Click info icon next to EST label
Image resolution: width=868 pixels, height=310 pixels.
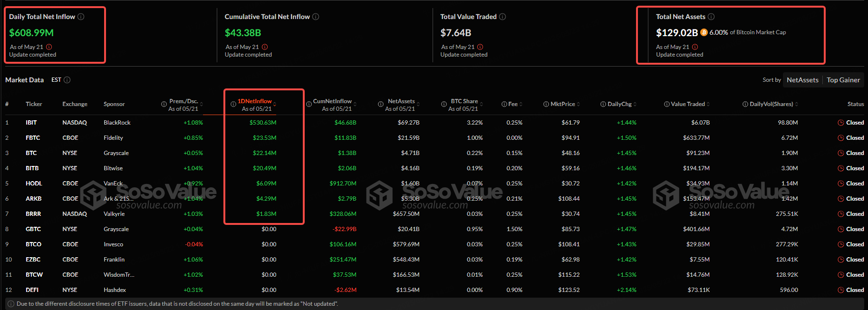(x=67, y=80)
